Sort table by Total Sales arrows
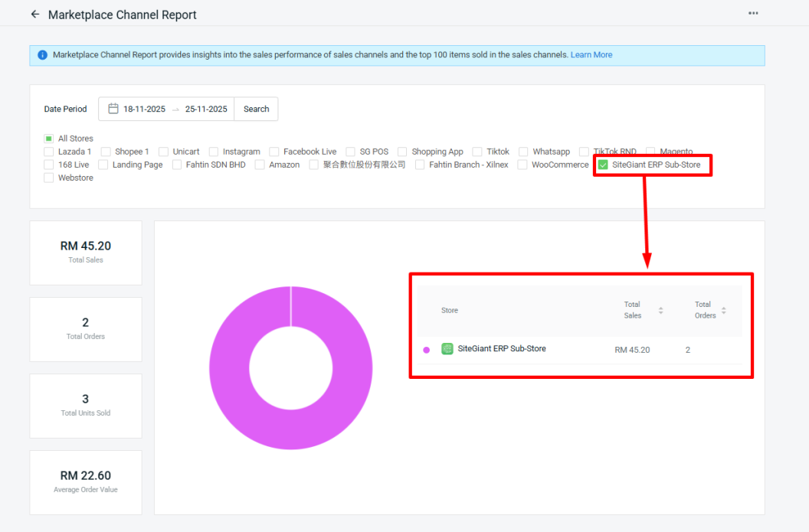Viewport: 809px width, 532px height. tap(660, 311)
